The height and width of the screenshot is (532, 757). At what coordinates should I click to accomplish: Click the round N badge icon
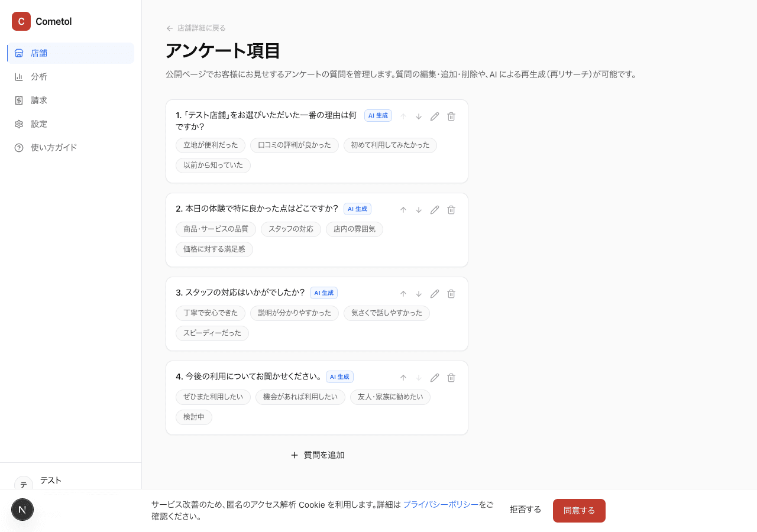(22, 510)
